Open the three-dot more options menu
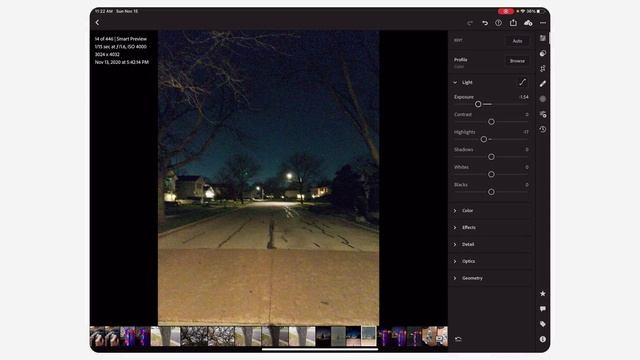The height and width of the screenshot is (360, 640). tap(543, 23)
